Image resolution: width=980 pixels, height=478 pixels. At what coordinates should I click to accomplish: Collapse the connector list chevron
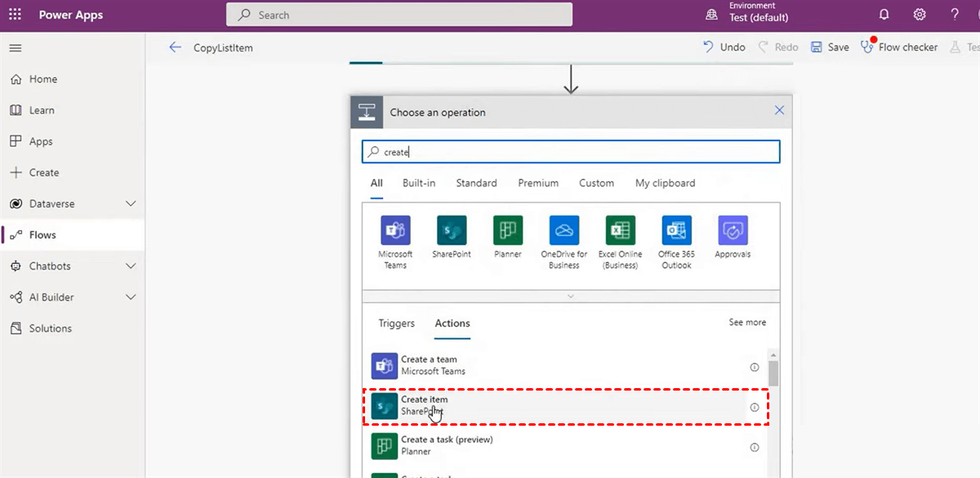(x=571, y=296)
